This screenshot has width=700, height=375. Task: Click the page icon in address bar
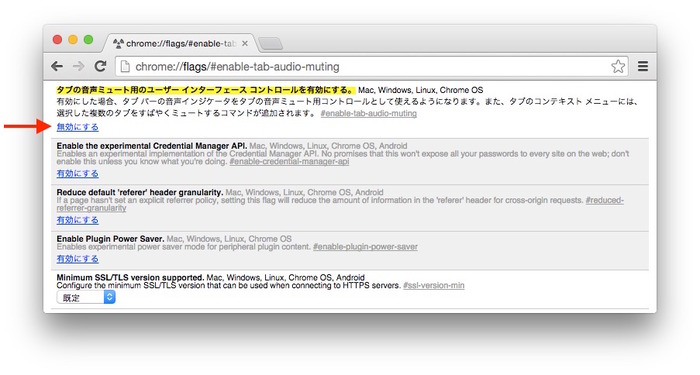[x=125, y=67]
